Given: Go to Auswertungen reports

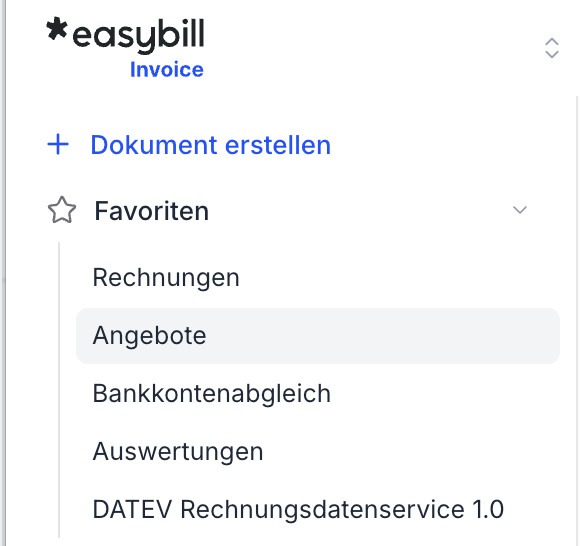Looking at the screenshot, I should (178, 451).
